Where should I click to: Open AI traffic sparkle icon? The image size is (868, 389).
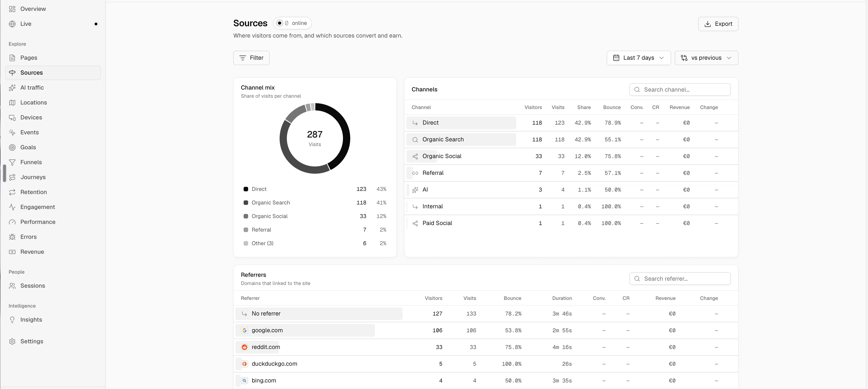[12, 88]
